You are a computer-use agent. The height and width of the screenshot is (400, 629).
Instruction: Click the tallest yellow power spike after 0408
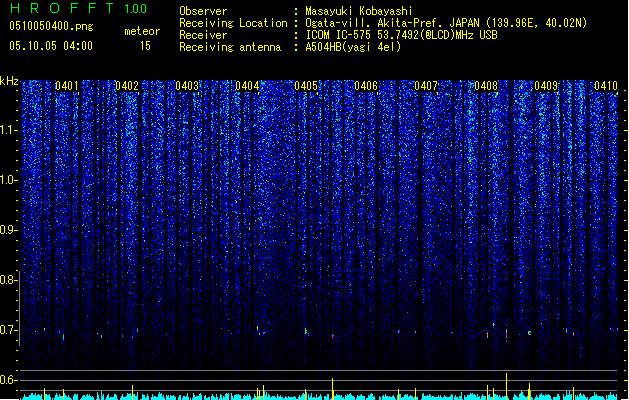tap(506, 386)
